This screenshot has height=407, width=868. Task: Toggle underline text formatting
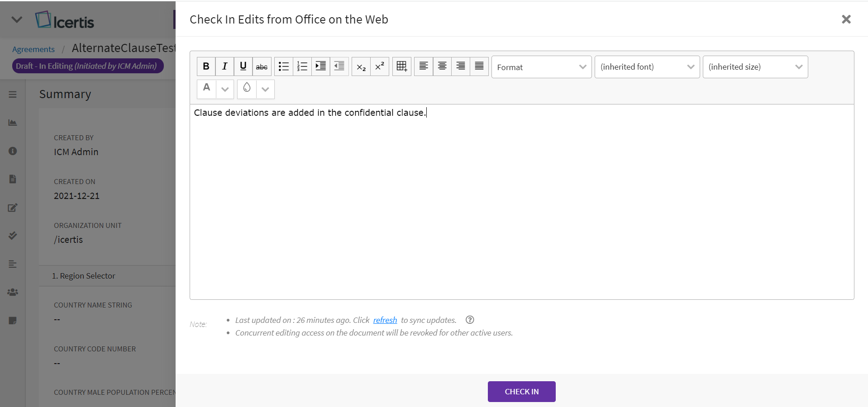click(243, 66)
